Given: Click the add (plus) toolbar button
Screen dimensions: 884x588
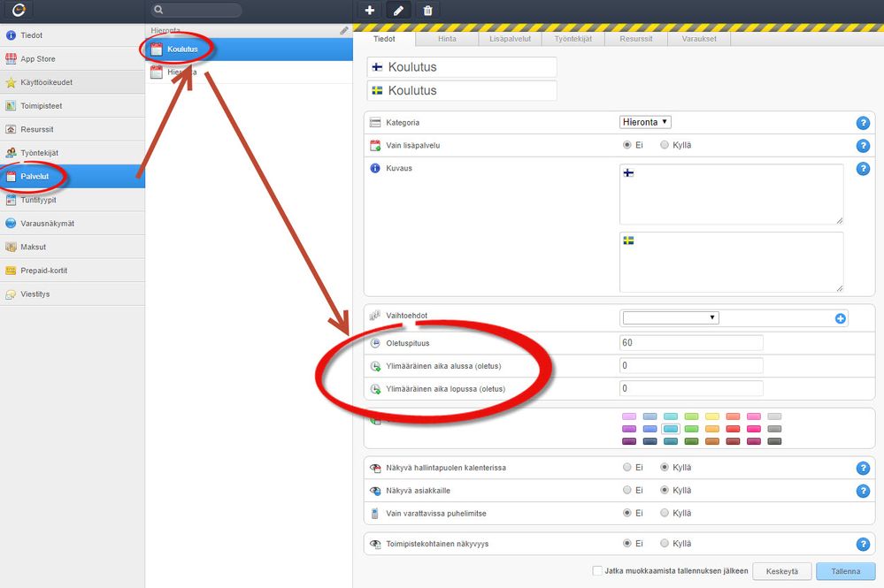Looking at the screenshot, I should tap(370, 10).
